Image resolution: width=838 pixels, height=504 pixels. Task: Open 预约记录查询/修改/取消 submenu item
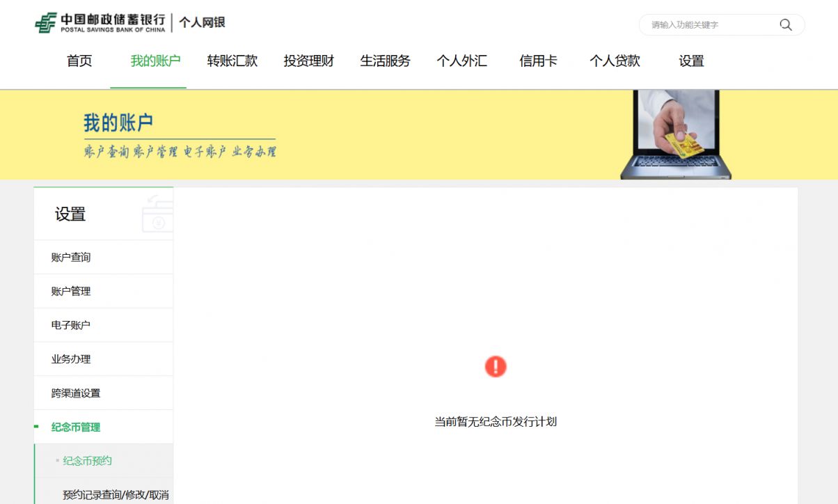pyautogui.click(x=104, y=495)
